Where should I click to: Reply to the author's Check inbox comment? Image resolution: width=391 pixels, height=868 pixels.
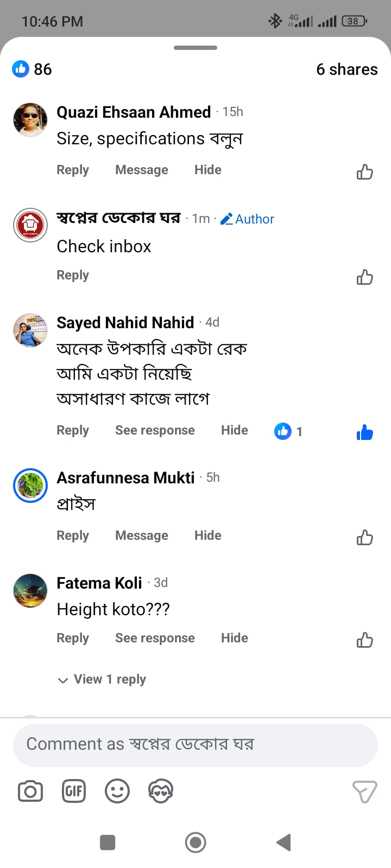pyautogui.click(x=73, y=275)
